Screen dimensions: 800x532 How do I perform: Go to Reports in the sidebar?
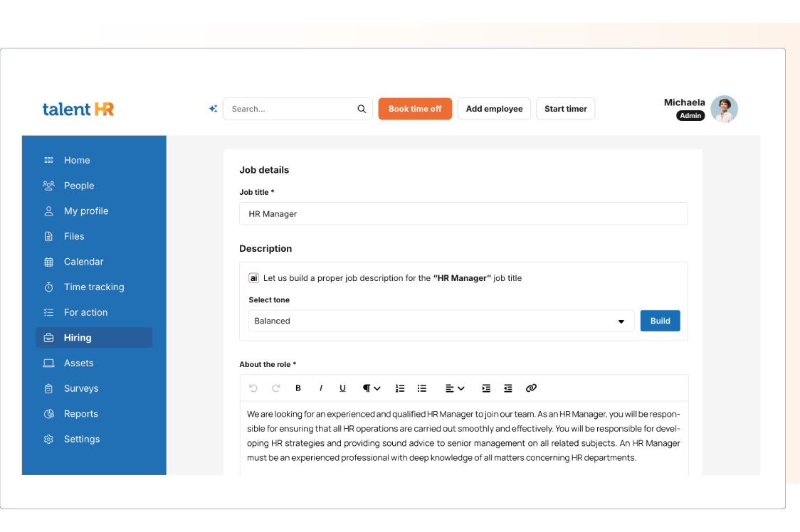coord(80,414)
